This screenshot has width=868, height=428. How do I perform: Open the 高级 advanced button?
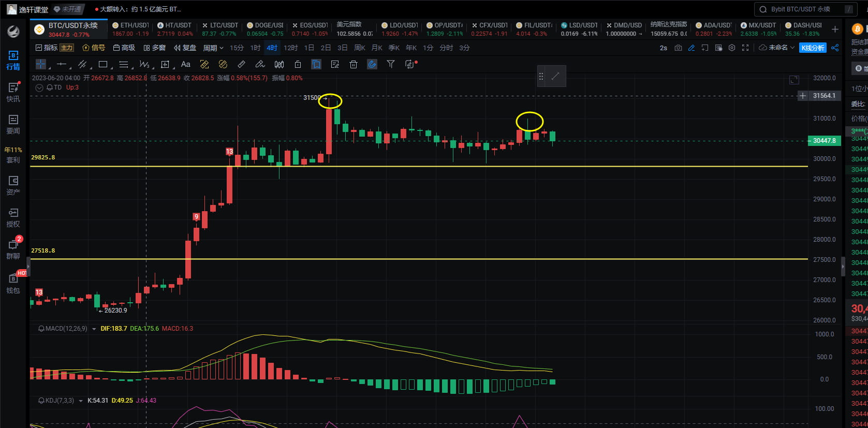(124, 48)
